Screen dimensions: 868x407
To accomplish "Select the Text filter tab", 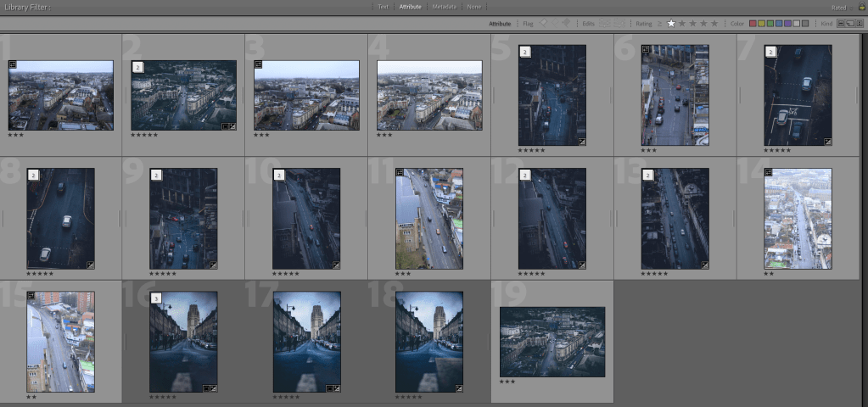I will point(383,7).
